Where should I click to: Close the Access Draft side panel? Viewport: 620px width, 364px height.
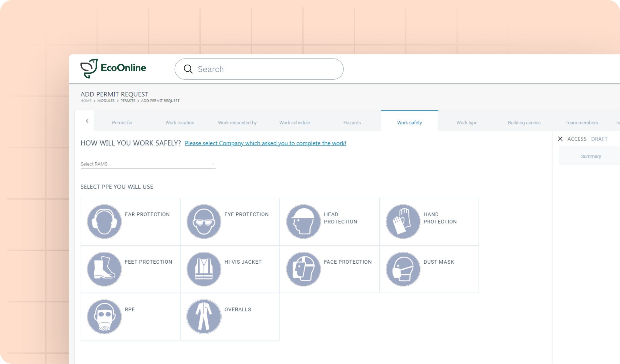[x=560, y=139]
